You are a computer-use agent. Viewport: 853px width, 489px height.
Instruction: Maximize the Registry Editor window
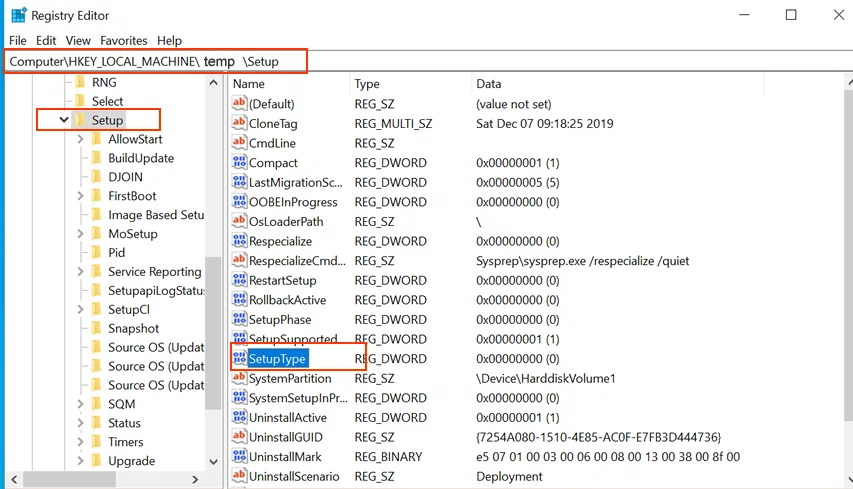(791, 15)
